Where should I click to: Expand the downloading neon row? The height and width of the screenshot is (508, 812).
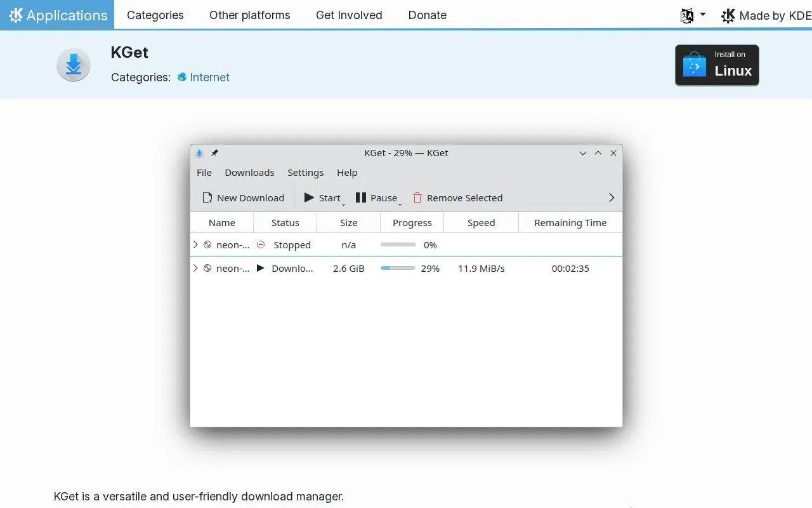tap(195, 268)
